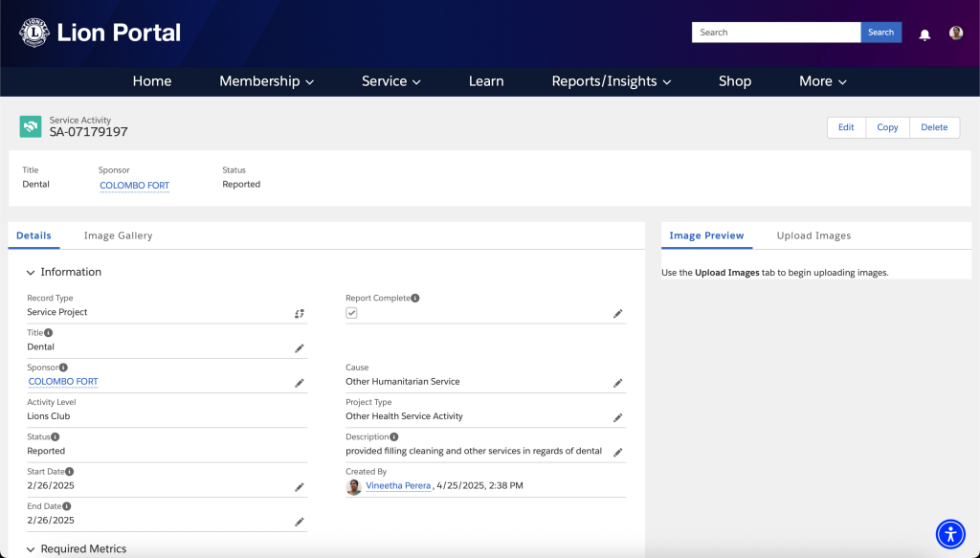The height and width of the screenshot is (558, 980).
Task: Click Vineetha Perera's avatar thumbnail
Action: pyautogui.click(x=354, y=487)
